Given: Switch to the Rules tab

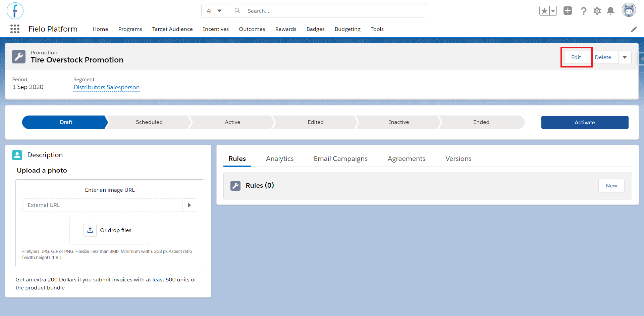Looking at the screenshot, I should point(237,159).
